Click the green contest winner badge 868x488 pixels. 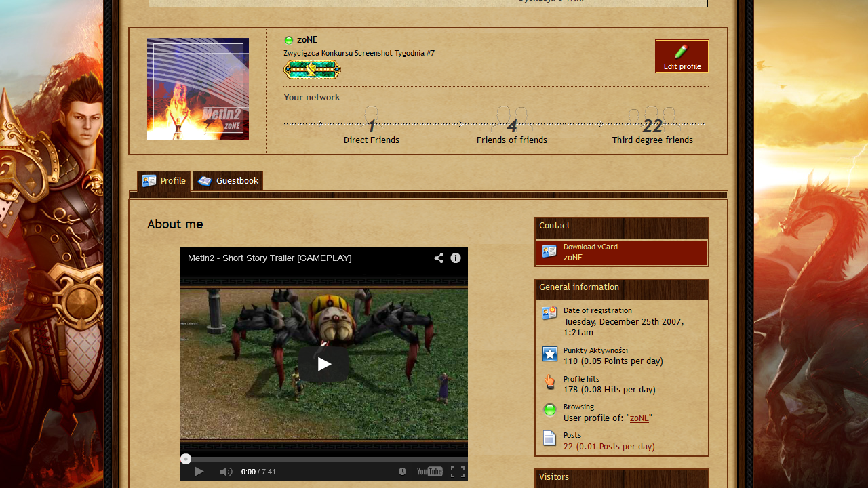click(x=312, y=70)
